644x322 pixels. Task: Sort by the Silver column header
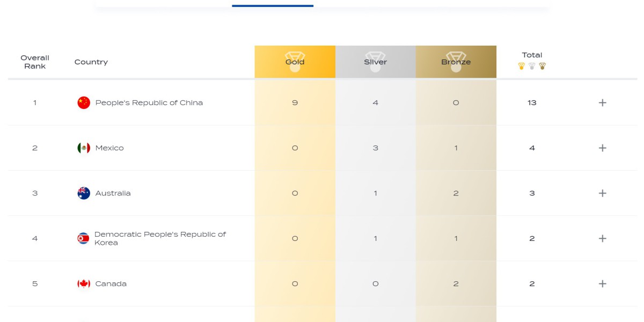tap(375, 62)
